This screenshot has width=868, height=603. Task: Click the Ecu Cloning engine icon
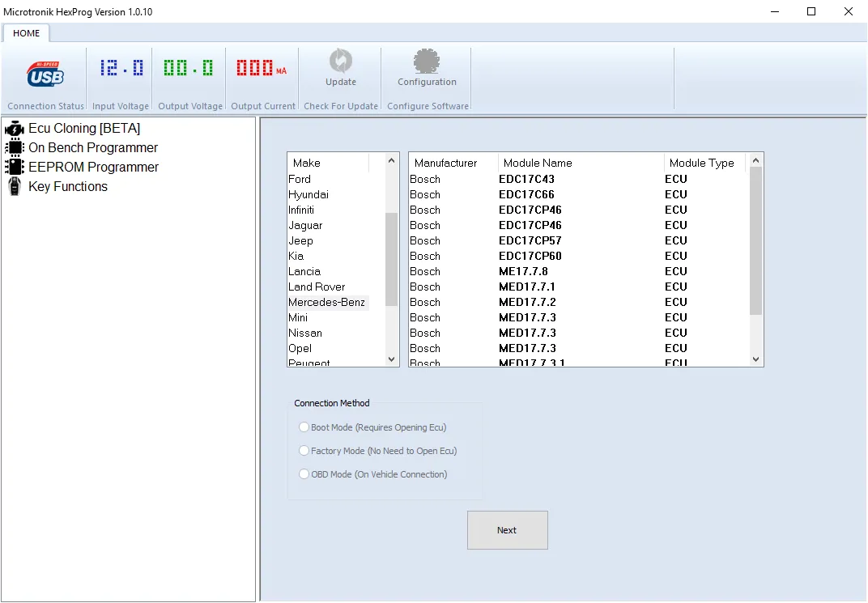point(15,129)
